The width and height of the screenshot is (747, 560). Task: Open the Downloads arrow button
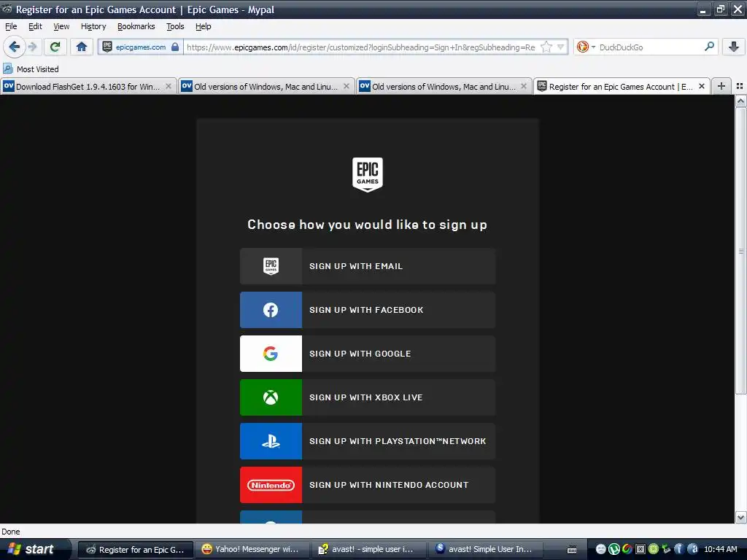point(734,47)
